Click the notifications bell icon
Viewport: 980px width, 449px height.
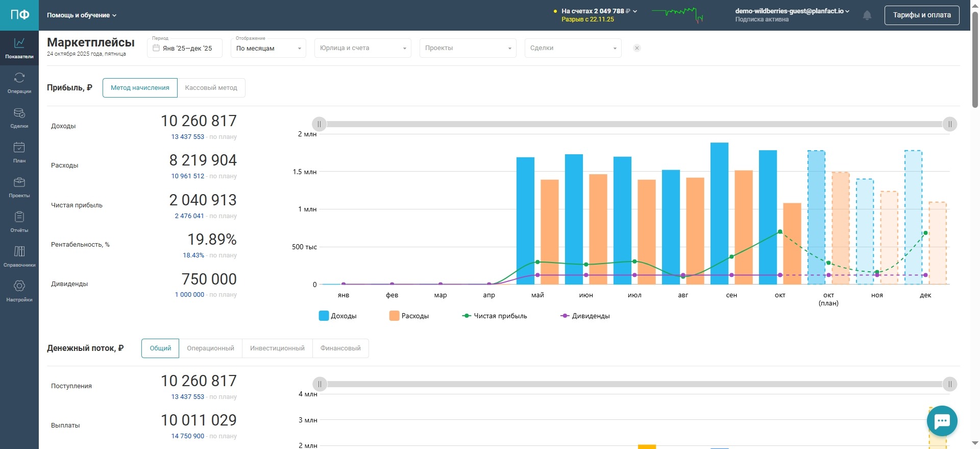[867, 15]
